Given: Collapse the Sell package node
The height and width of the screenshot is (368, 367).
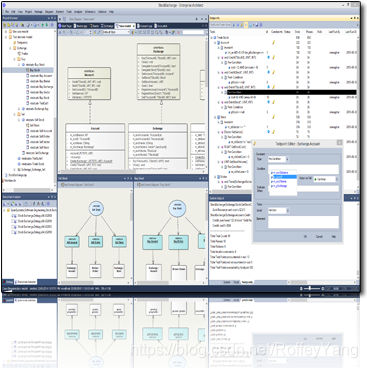Looking at the screenshot, I should (14, 114).
